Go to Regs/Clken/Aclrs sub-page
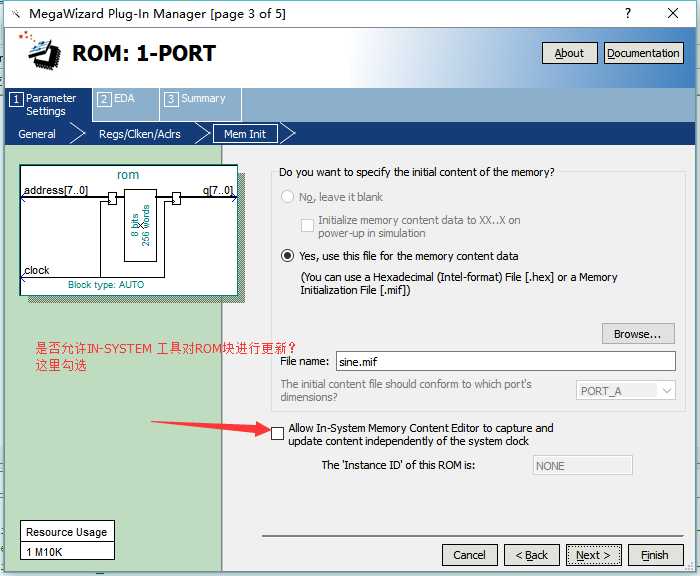 pyautogui.click(x=140, y=134)
